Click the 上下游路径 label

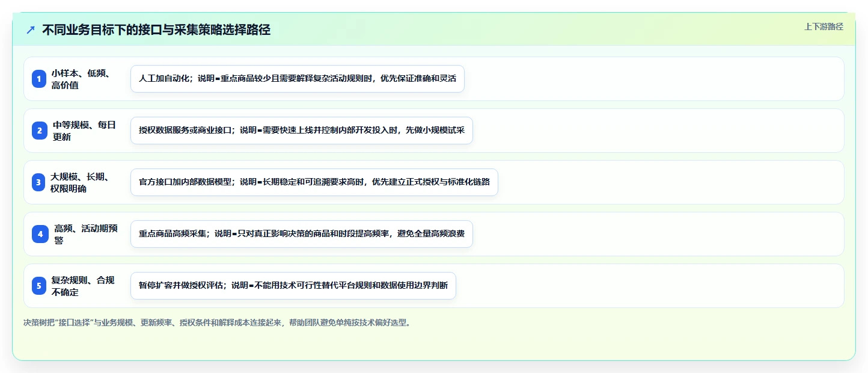824,26
